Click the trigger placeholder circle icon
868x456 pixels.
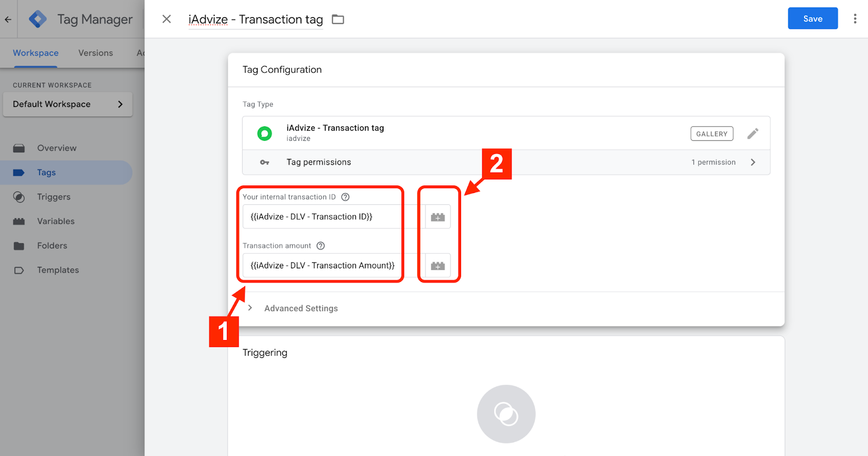pyautogui.click(x=506, y=414)
